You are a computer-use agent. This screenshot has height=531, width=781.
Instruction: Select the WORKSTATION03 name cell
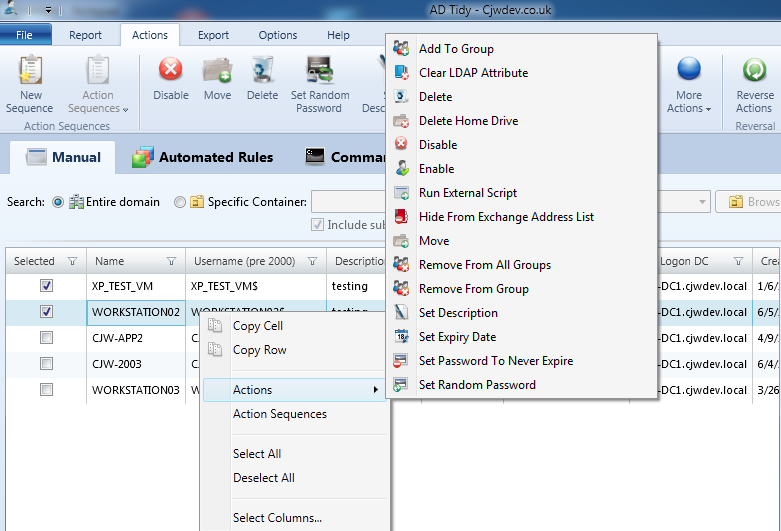point(135,390)
